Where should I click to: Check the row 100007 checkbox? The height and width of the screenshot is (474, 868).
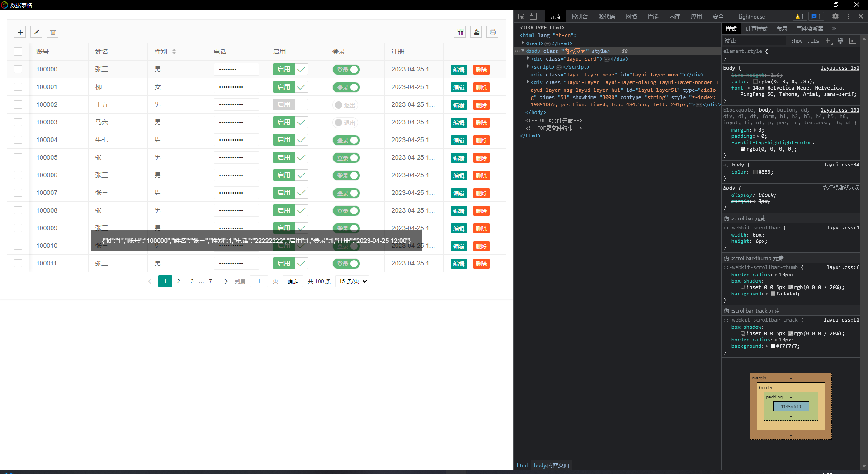18,193
